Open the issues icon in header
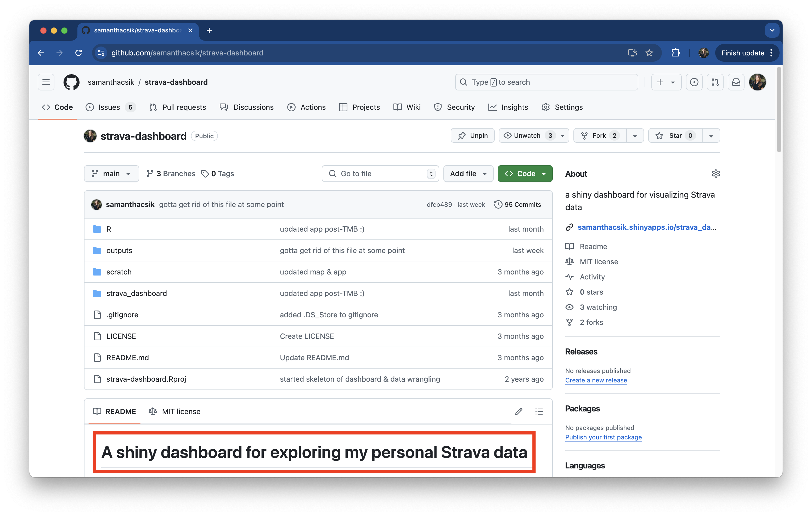812x516 pixels. point(694,82)
